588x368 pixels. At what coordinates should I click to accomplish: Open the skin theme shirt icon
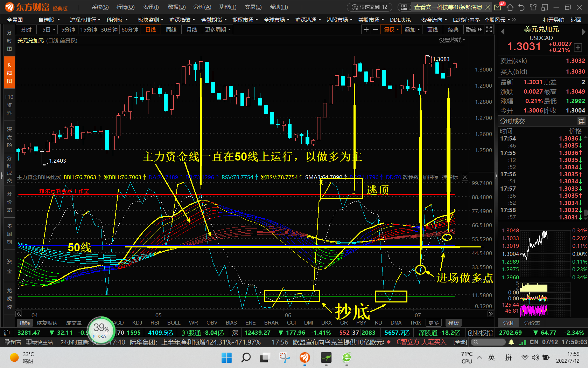coord(533,7)
